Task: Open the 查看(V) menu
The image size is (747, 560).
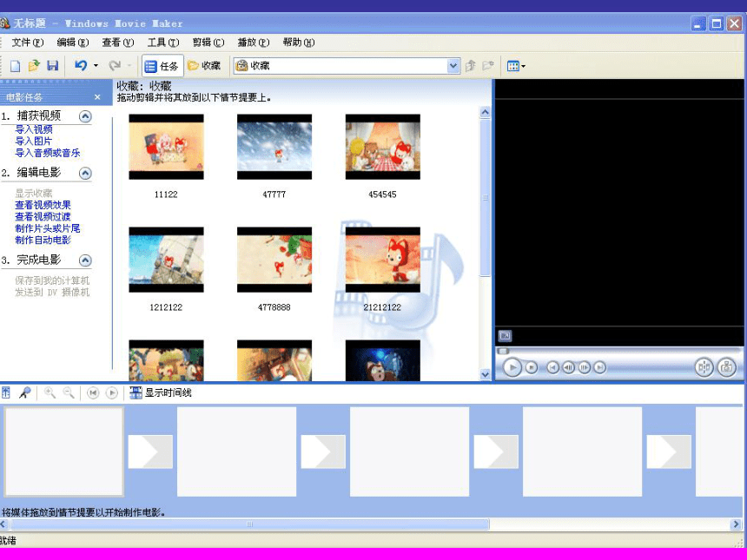Action: point(117,43)
